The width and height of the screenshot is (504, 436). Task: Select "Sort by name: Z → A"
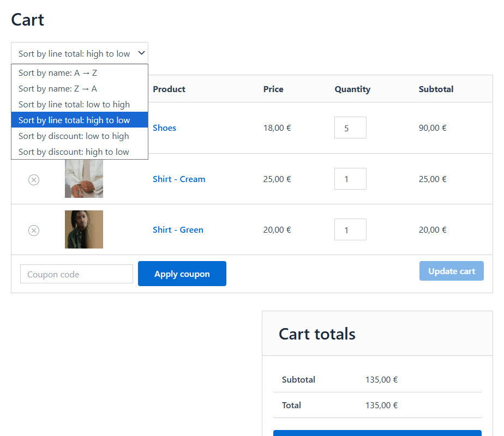point(57,88)
